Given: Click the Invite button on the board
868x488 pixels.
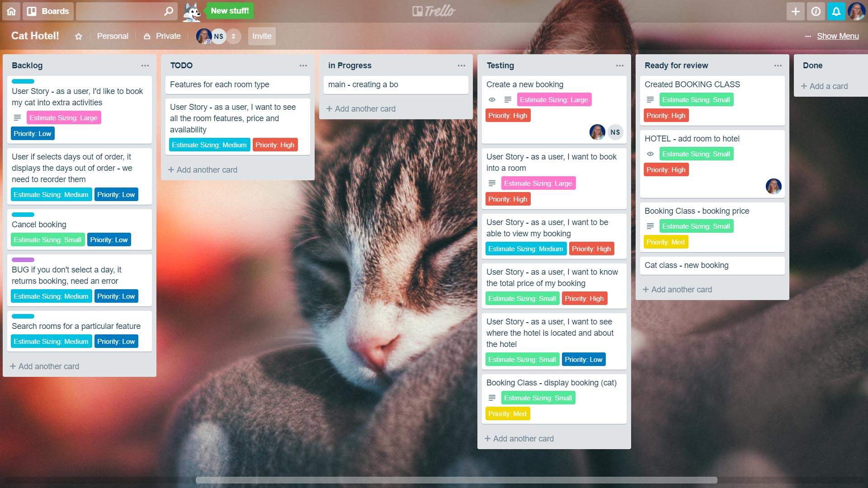Looking at the screenshot, I should (262, 36).
